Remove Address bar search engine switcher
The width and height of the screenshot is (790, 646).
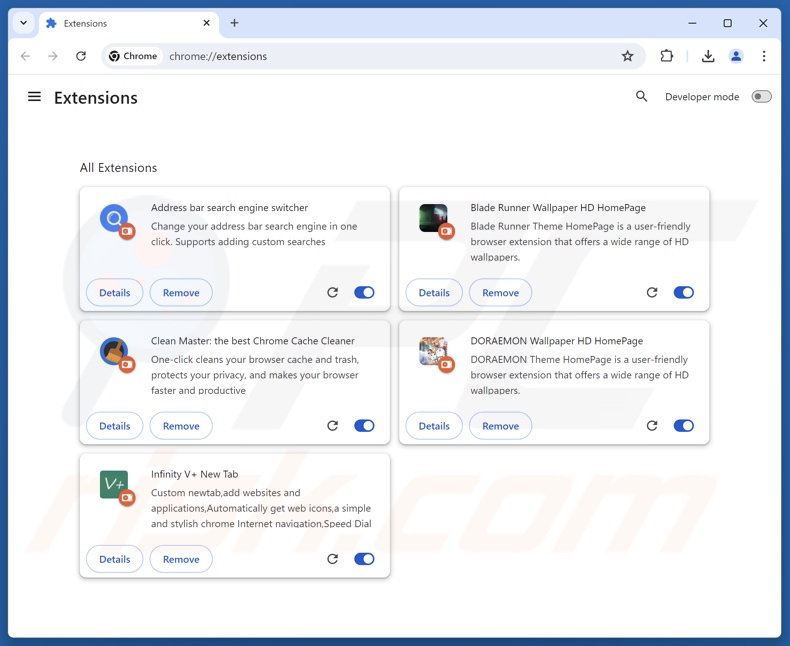coord(181,293)
